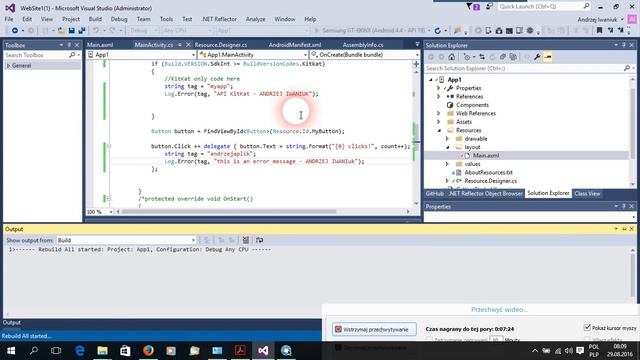Open the Andrzej Iwaniuk account dropdown
The image size is (640, 360).
[x=600, y=19]
